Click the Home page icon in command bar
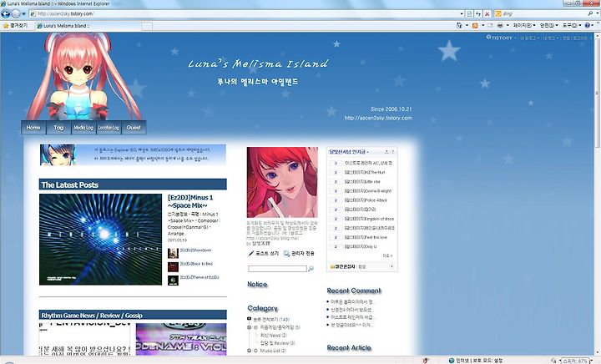601x364 pixels. pyautogui.click(x=459, y=26)
